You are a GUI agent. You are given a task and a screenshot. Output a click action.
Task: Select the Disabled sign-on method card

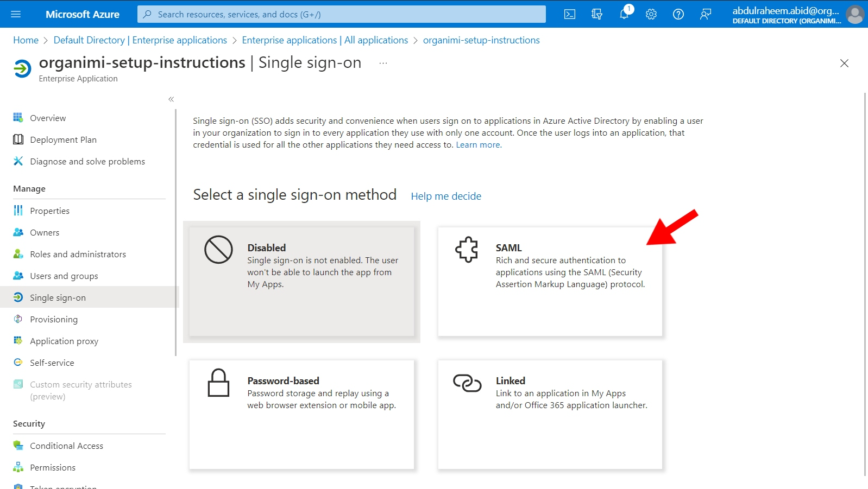[301, 282]
